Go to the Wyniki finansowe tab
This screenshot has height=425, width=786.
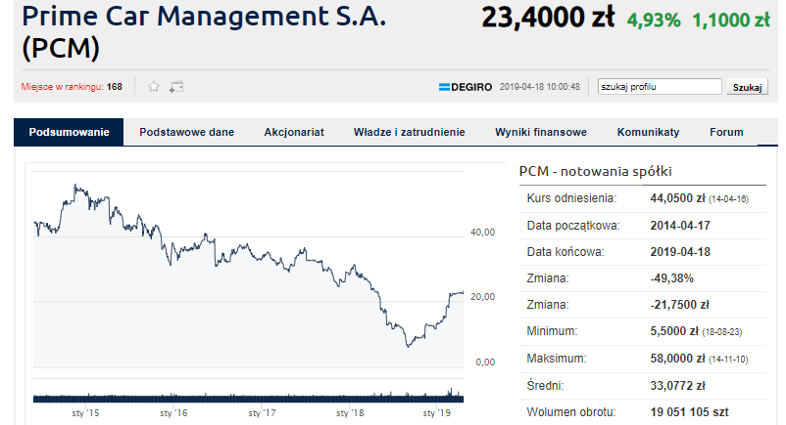click(541, 132)
